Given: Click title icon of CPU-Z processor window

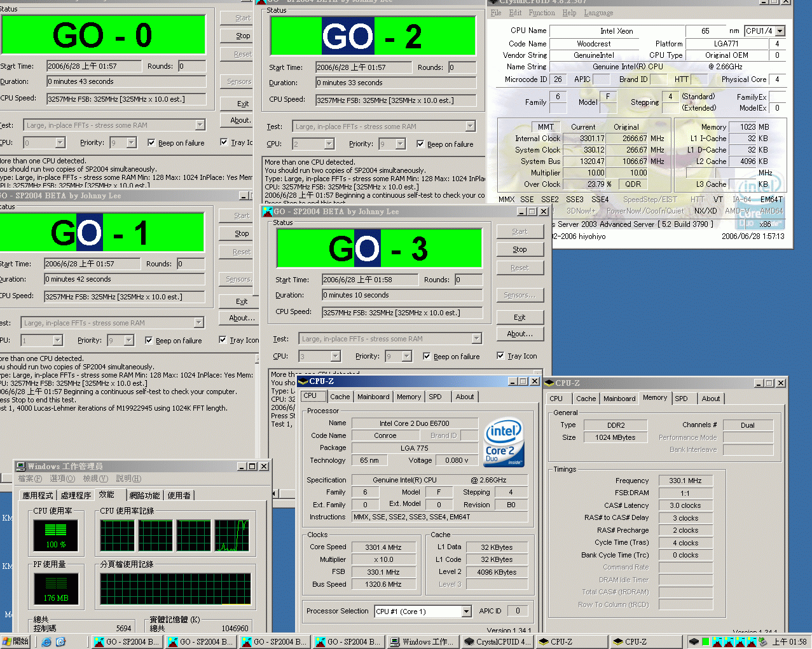Looking at the screenshot, I should tap(303, 381).
